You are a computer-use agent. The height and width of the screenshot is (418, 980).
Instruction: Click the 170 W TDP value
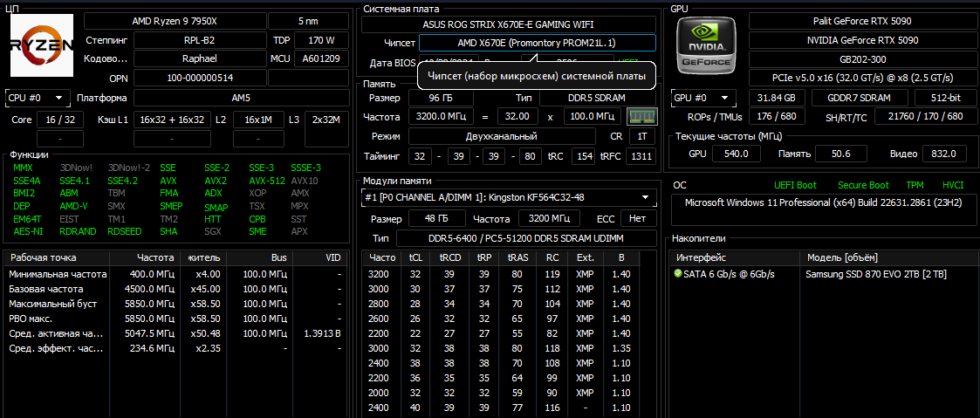tap(321, 41)
